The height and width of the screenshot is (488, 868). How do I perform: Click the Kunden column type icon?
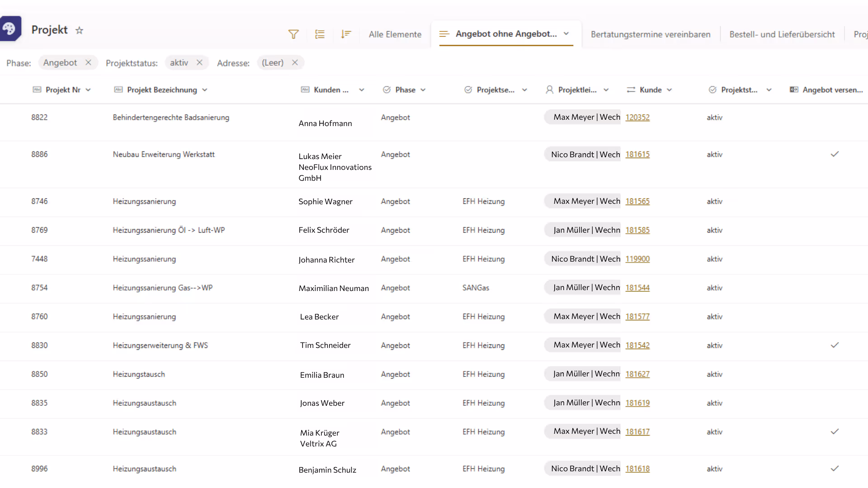click(305, 90)
